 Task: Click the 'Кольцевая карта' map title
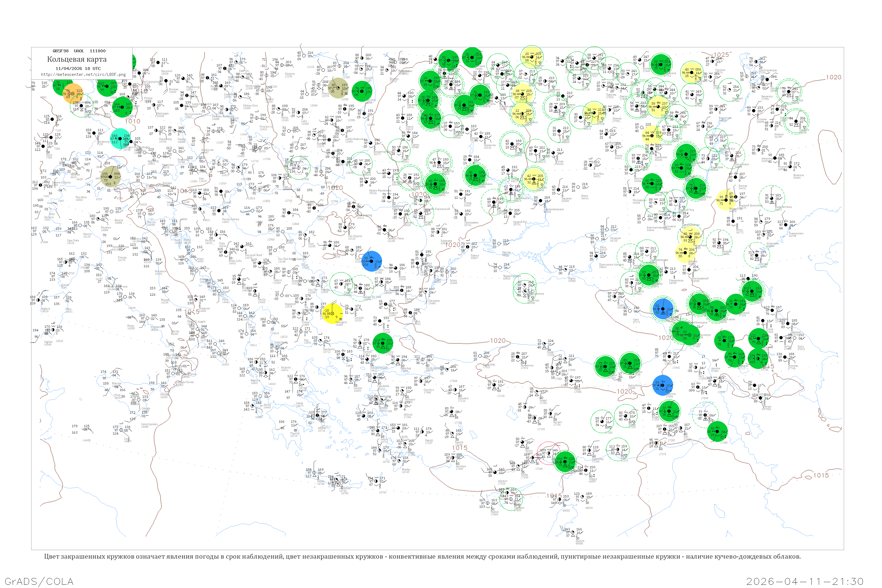click(77, 59)
